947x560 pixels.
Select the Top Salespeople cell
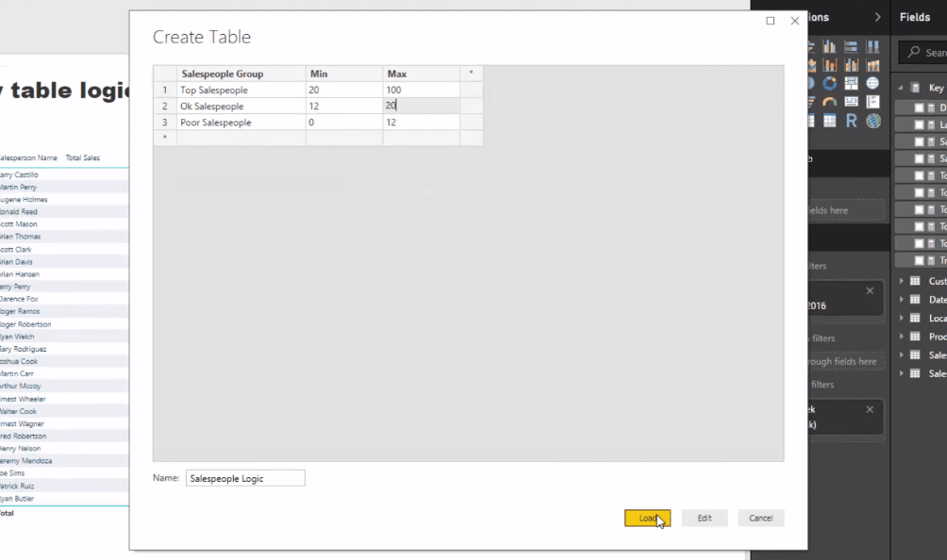coord(241,90)
